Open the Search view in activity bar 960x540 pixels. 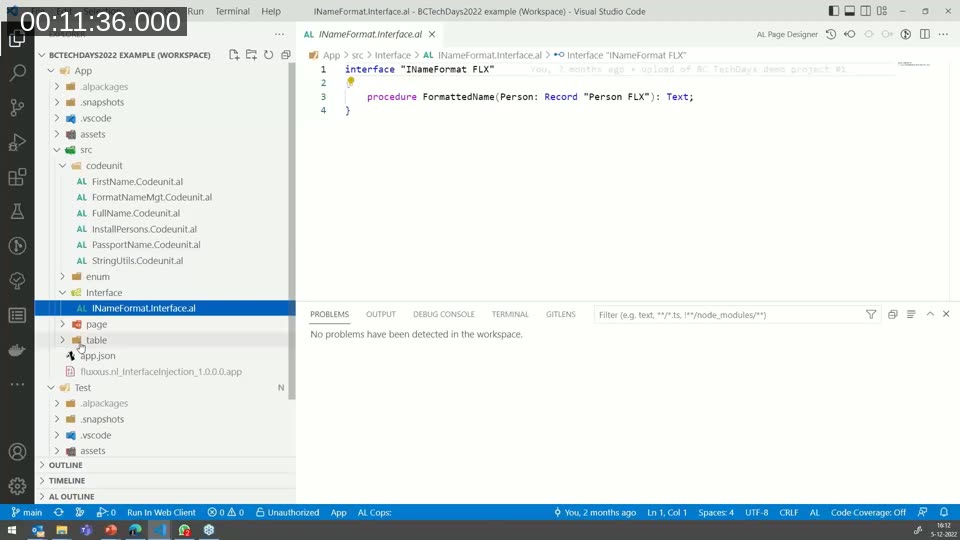[17, 73]
